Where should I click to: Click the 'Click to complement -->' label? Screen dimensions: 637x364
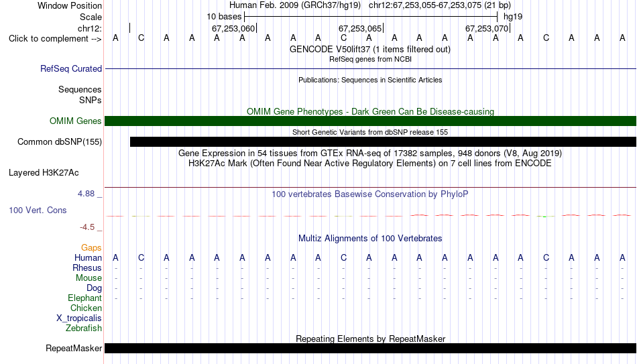55,39
